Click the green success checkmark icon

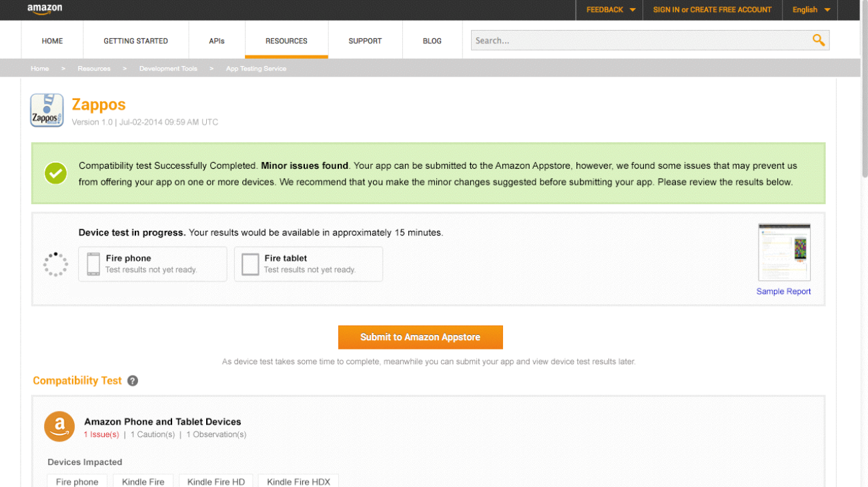tap(56, 173)
